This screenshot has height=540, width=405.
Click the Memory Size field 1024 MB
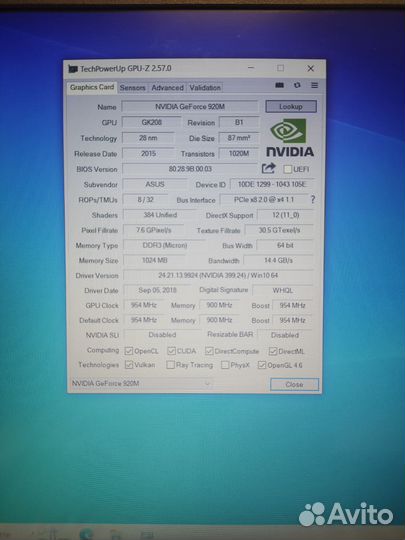coord(155,260)
